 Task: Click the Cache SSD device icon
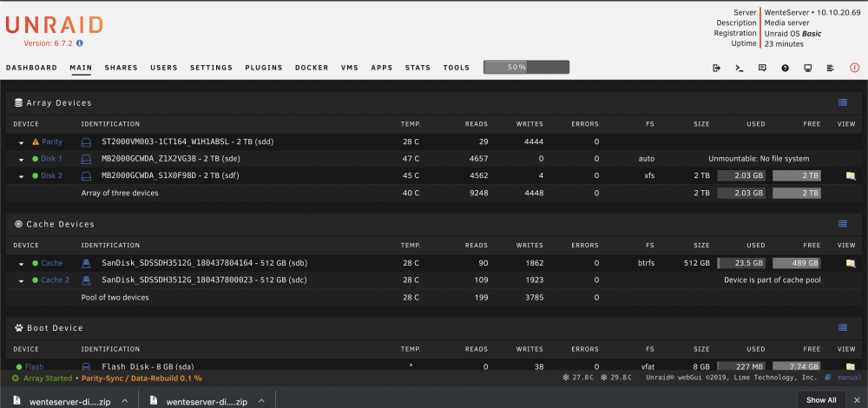86,263
